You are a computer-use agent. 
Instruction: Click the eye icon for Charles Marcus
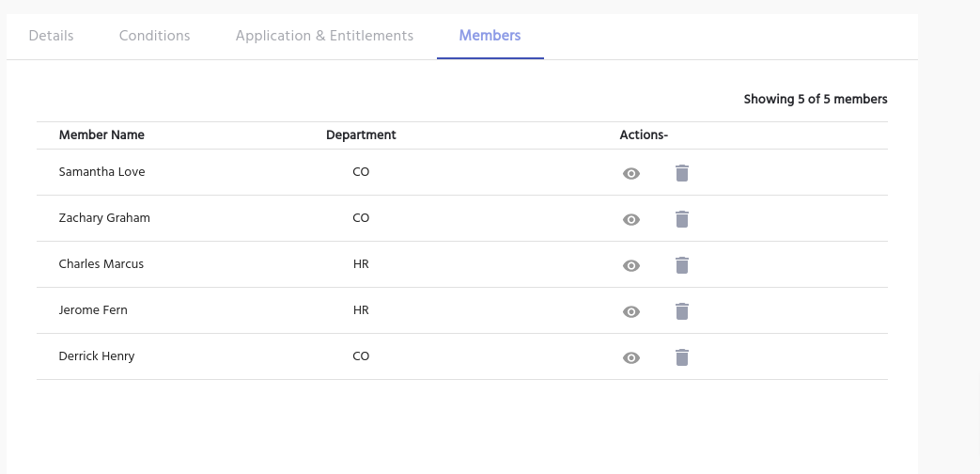631,266
